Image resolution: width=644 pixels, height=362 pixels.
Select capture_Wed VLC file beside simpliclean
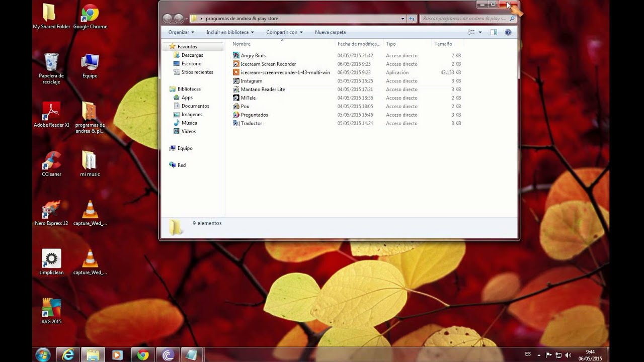coord(90,262)
